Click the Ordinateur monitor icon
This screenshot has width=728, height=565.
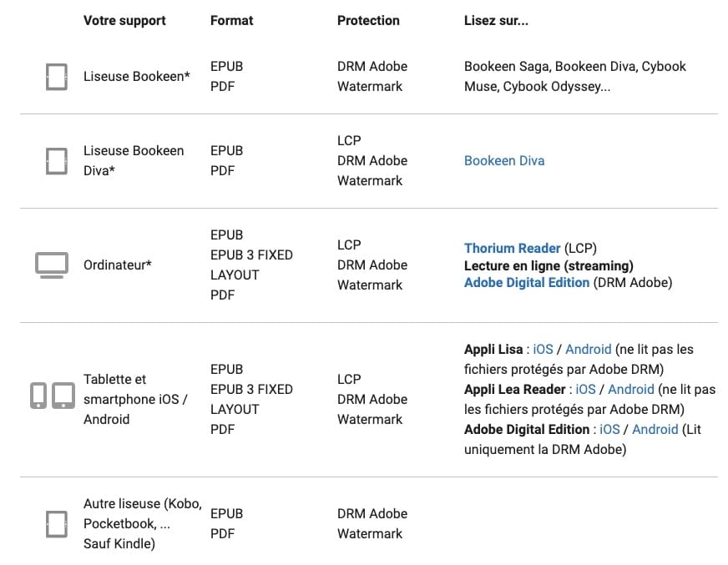[52, 265]
